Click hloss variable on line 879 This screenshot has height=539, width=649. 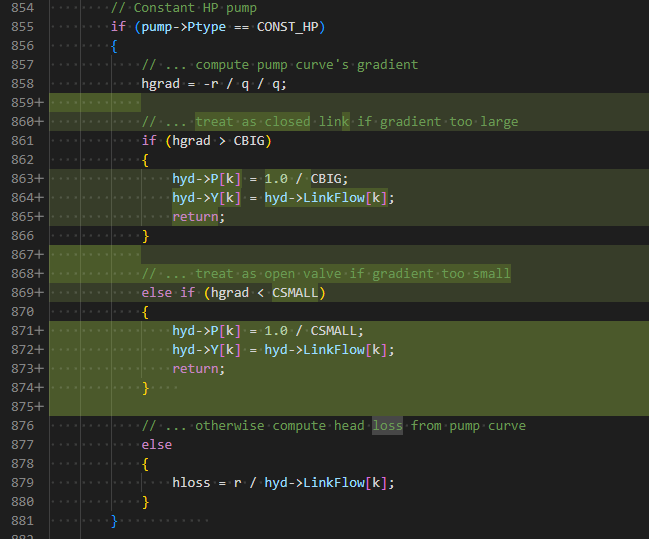point(191,483)
